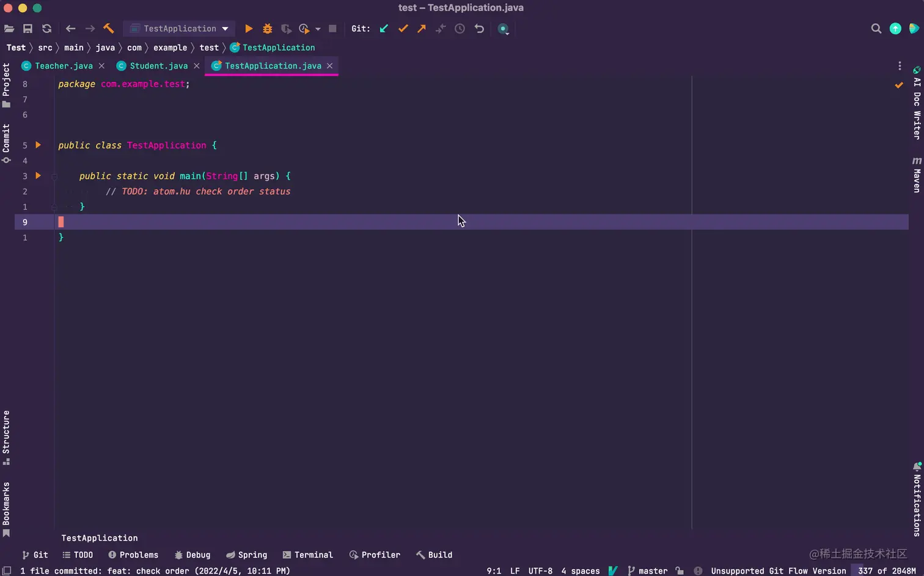Click the java breadcrumb
Image resolution: width=924 pixels, height=576 pixels.
tap(105, 48)
